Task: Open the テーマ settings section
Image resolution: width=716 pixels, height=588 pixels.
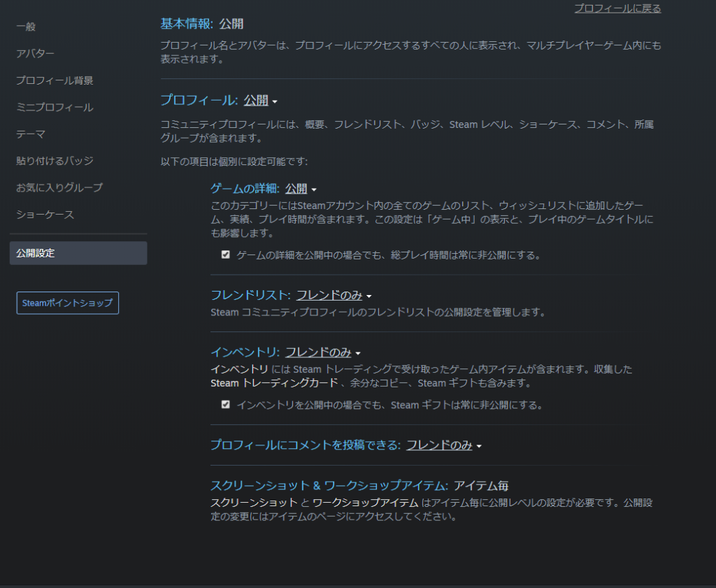Action: click(x=31, y=134)
